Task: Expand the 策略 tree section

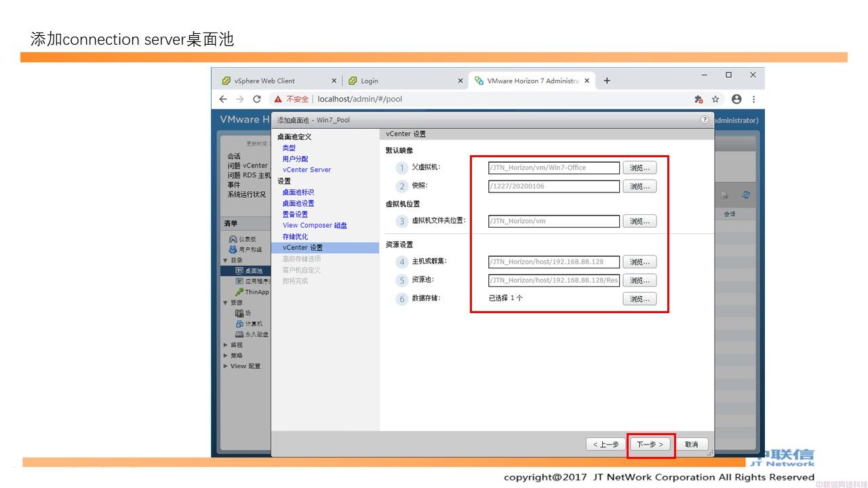Action: coord(226,355)
